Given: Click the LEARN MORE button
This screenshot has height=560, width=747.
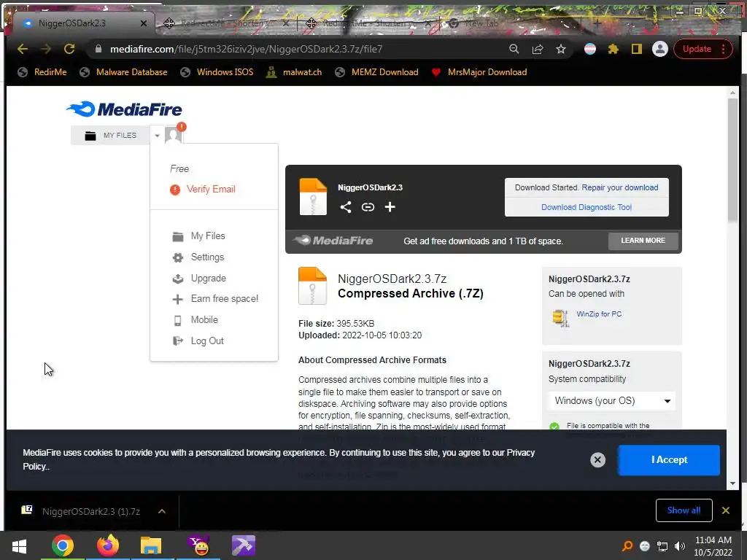Looking at the screenshot, I should coord(643,241).
